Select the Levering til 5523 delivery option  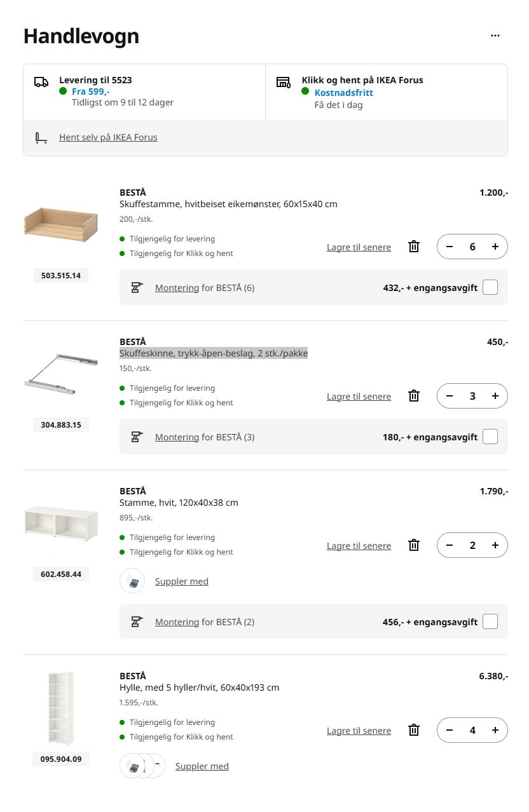tap(144, 92)
